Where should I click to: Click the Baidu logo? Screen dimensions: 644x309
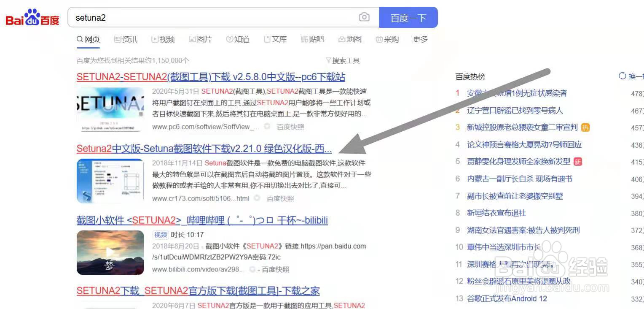(x=32, y=18)
